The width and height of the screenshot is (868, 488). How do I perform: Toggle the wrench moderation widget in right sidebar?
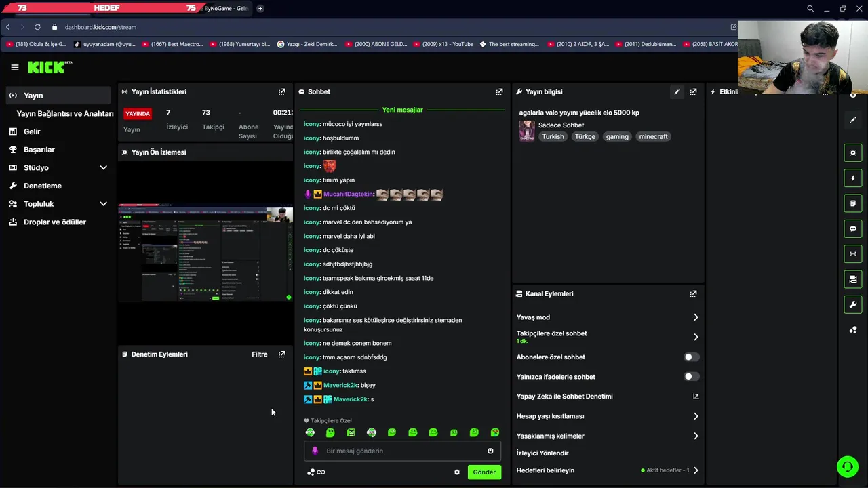(853, 304)
